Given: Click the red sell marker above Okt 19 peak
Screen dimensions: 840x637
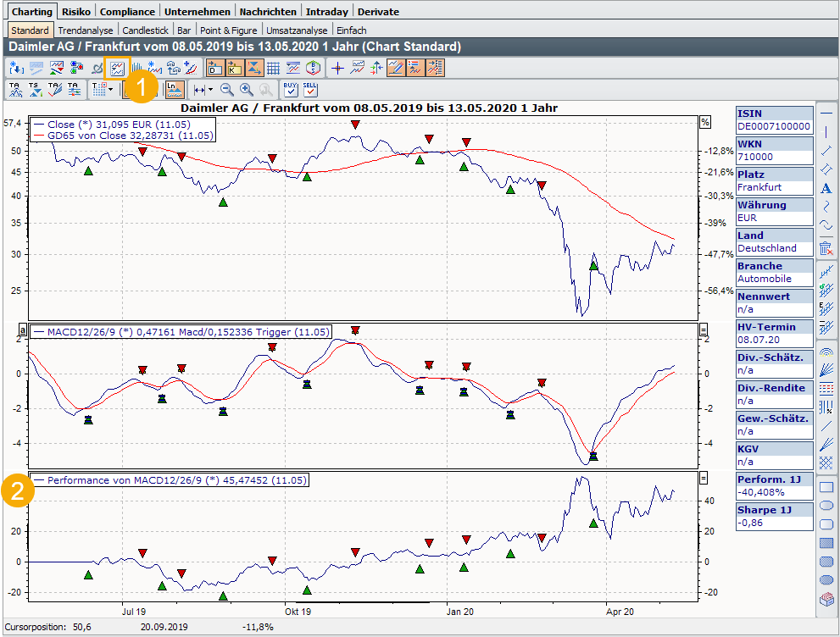Looking at the screenshot, I should 355,125.
